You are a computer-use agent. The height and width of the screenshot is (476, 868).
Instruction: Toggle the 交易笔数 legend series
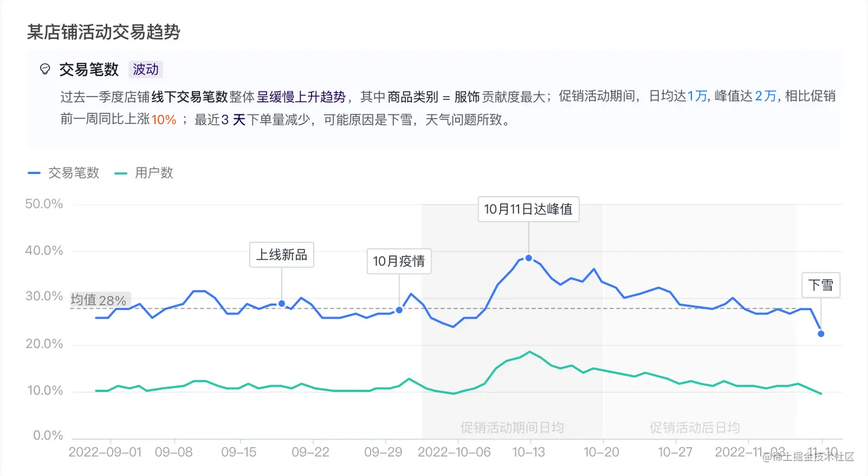pos(64,173)
